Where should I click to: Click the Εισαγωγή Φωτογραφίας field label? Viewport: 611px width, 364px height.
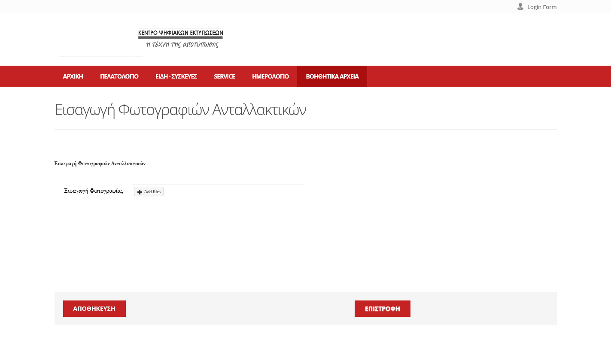[94, 191]
